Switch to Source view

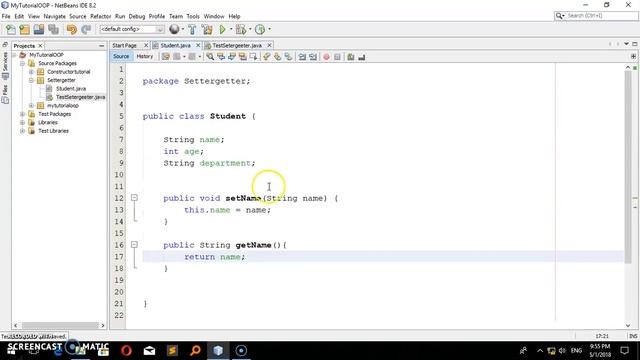click(x=121, y=56)
